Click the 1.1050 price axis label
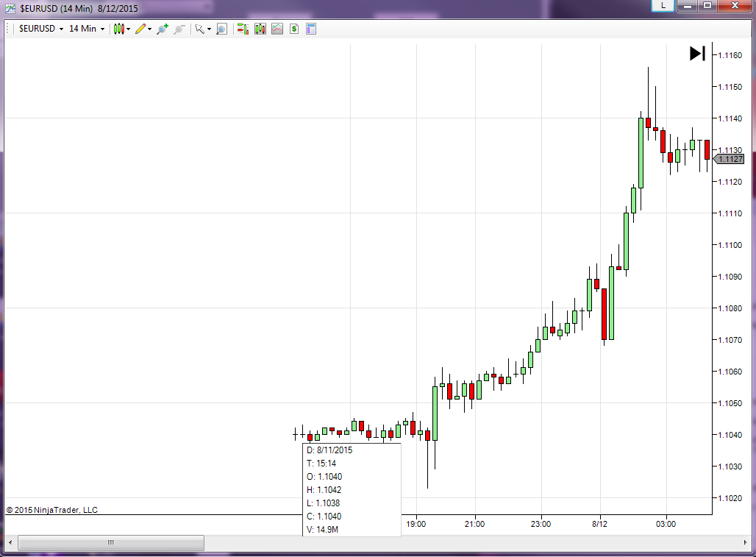The height and width of the screenshot is (557, 756). pos(730,403)
